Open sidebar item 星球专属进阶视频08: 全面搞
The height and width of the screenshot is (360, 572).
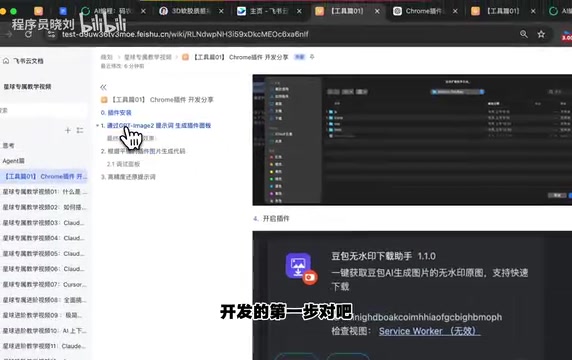click(x=44, y=300)
